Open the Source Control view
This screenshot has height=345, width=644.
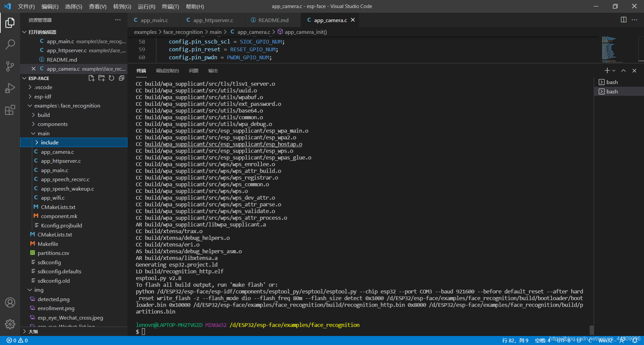(10, 66)
